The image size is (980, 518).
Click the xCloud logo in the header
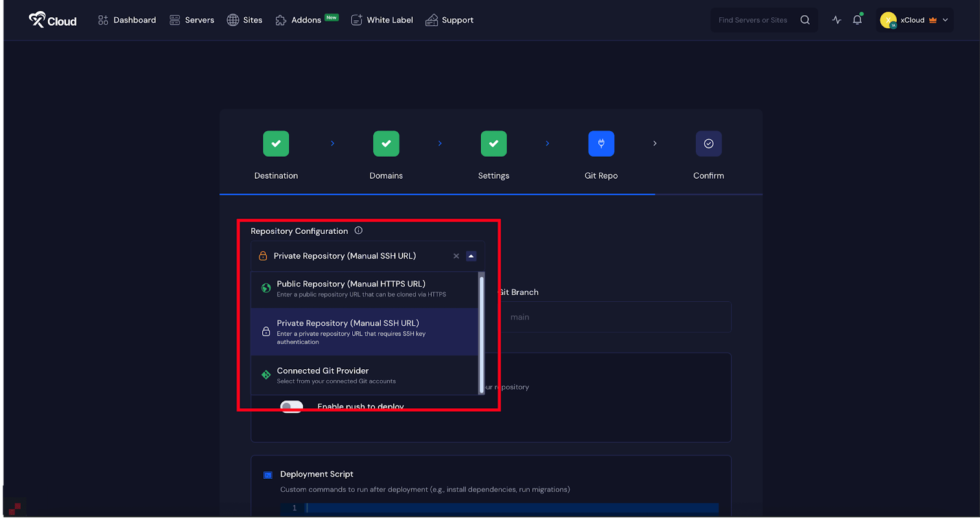(x=53, y=20)
